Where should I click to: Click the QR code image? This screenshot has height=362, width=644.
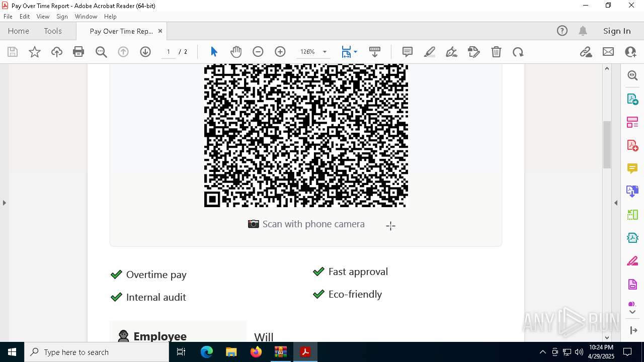coord(306,135)
